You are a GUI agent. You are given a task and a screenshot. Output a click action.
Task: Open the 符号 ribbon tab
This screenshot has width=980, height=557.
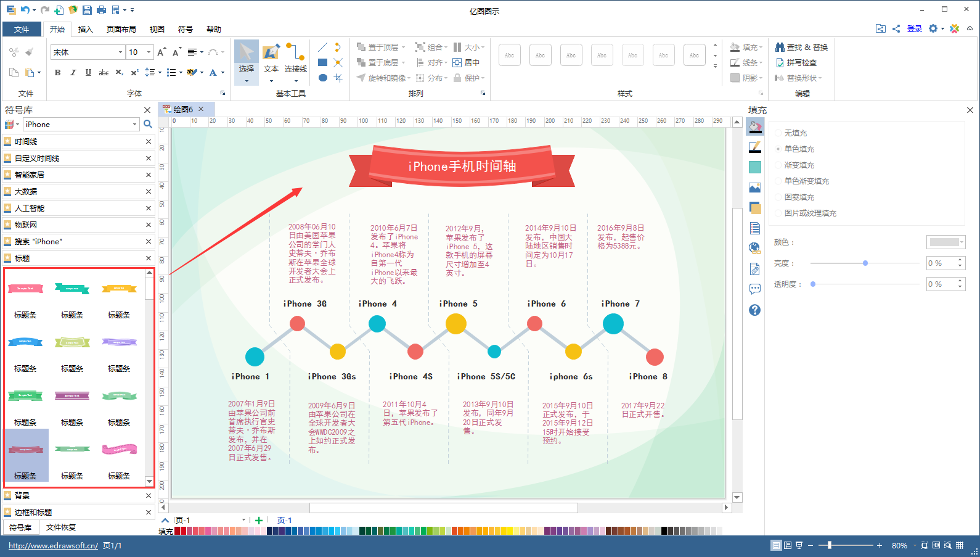185,29
